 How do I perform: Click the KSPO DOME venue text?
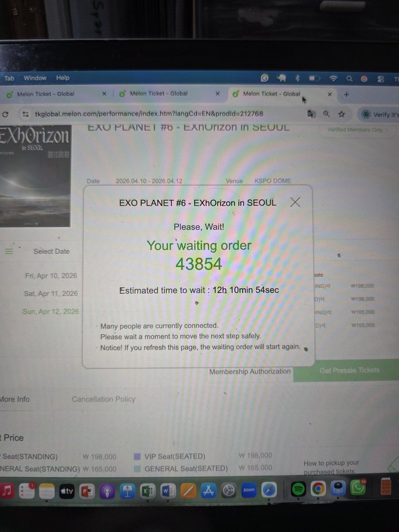(273, 181)
